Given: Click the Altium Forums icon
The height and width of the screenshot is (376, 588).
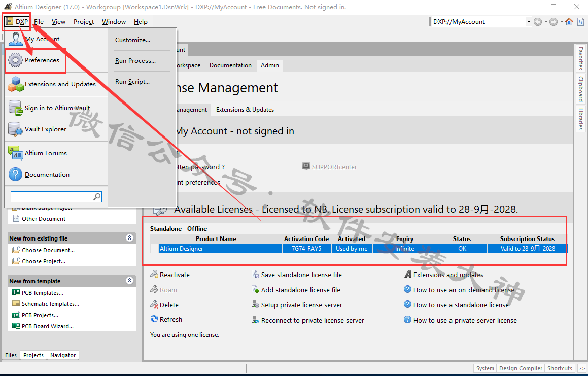Looking at the screenshot, I should 15,153.
